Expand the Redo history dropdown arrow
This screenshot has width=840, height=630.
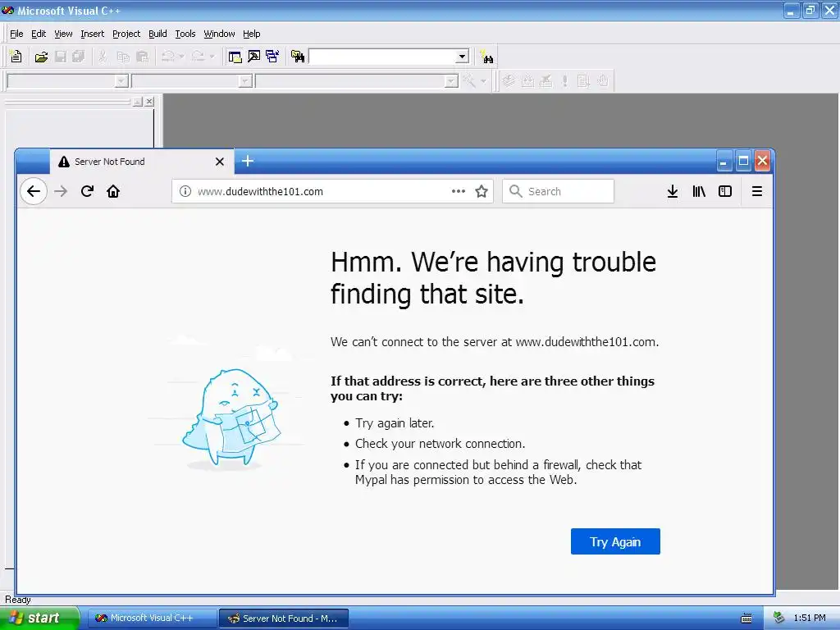coord(212,57)
